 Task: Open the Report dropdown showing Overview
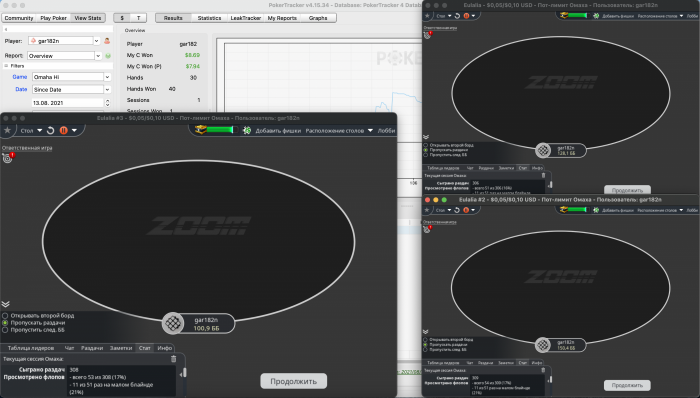click(x=98, y=56)
